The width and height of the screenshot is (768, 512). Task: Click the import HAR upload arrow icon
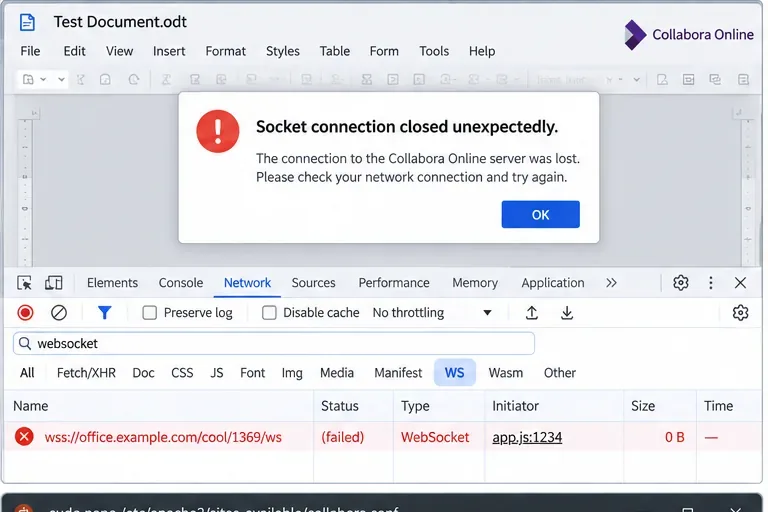pos(532,313)
